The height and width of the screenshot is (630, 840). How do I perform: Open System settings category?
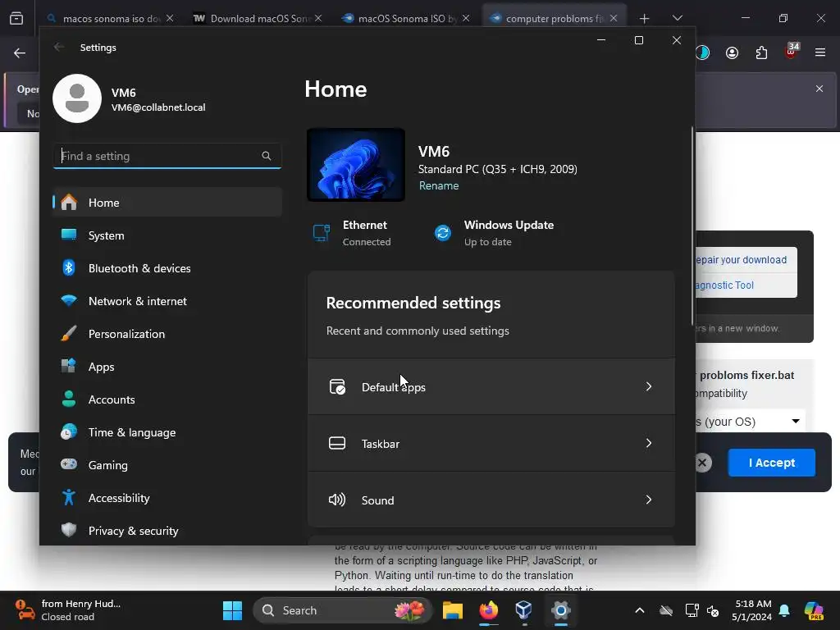point(167,235)
